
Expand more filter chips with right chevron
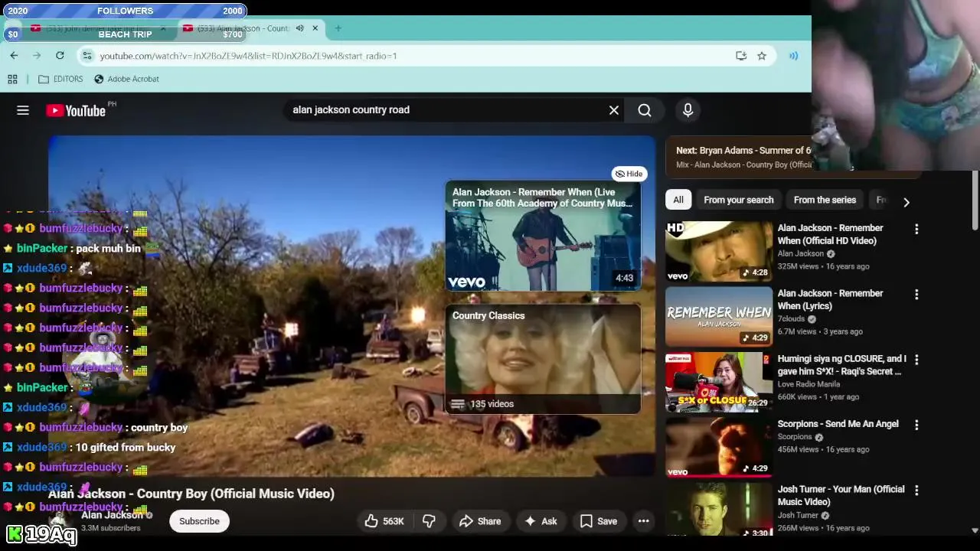(906, 202)
